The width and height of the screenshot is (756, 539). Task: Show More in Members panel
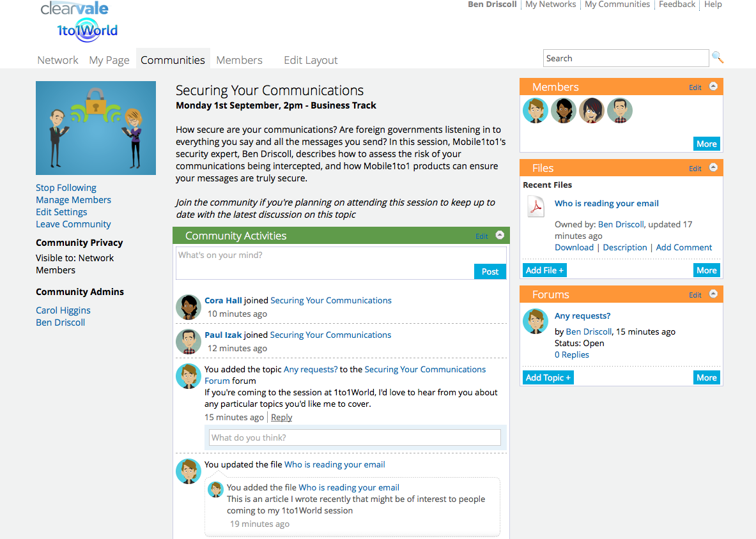pyautogui.click(x=706, y=144)
